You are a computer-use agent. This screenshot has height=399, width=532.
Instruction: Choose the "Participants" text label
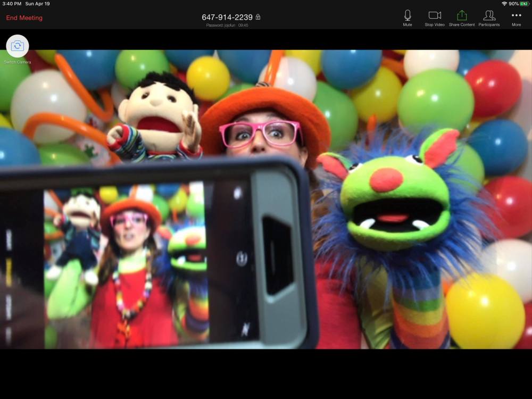point(489,25)
